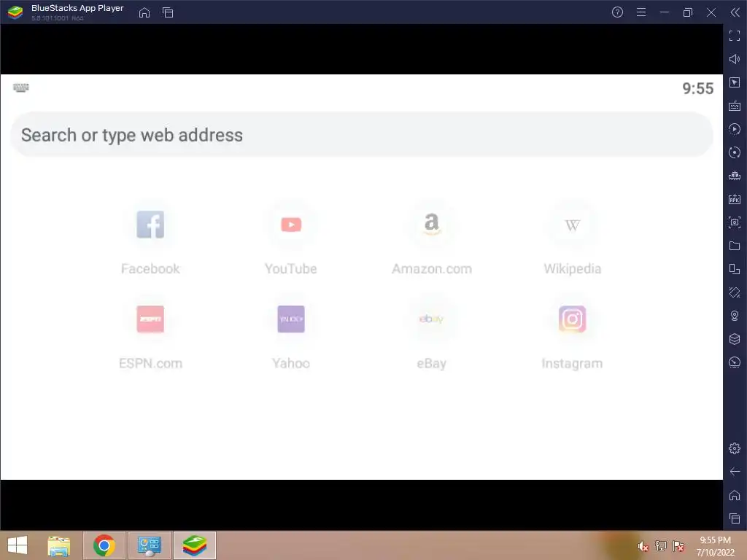Click the muted volume icon in system tray

[x=643, y=546]
